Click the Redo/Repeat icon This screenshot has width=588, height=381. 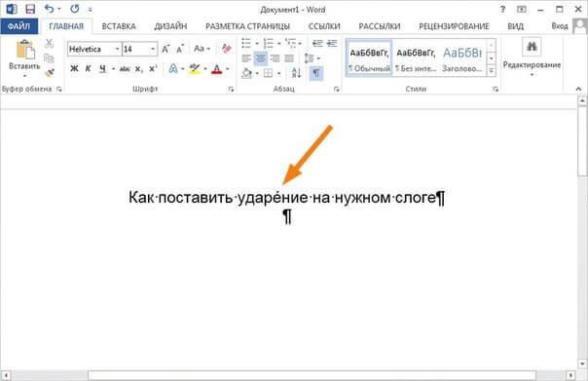[75, 9]
